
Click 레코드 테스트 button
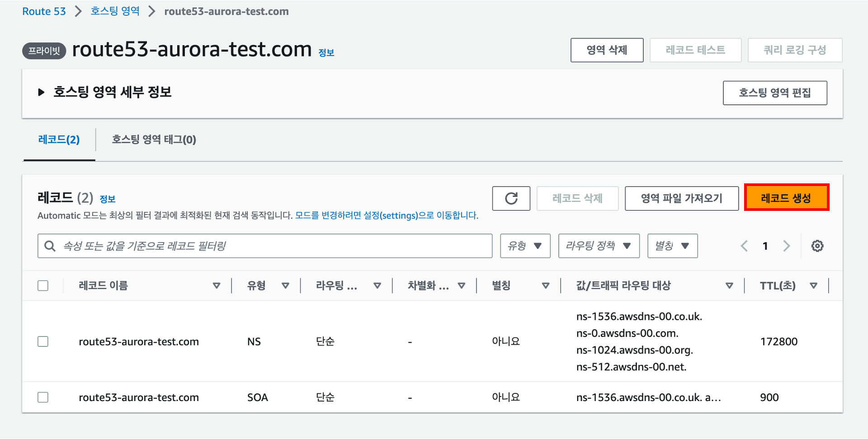[x=696, y=50]
